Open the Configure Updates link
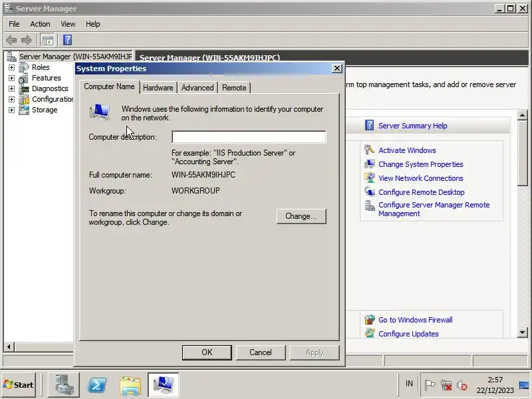 pos(408,334)
